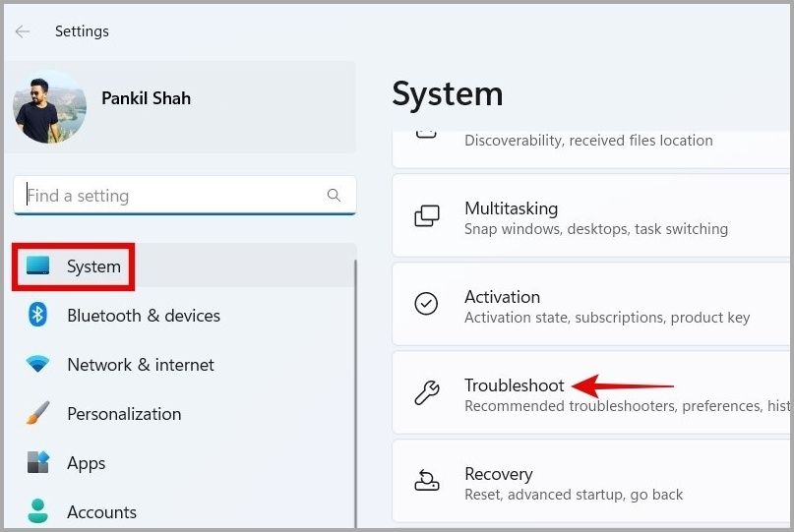Click the System page heading
Viewport: 794px width, 532px height.
(x=448, y=94)
